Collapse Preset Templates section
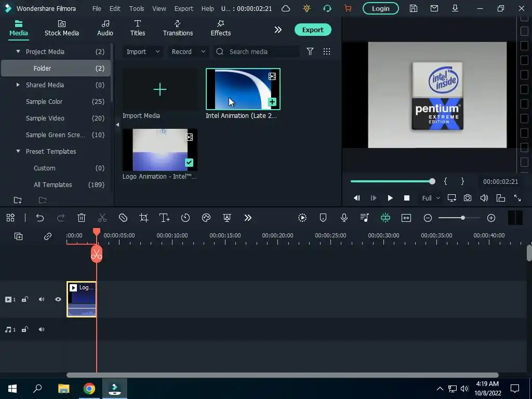Viewport: 532px width, 399px height. pyautogui.click(x=18, y=151)
